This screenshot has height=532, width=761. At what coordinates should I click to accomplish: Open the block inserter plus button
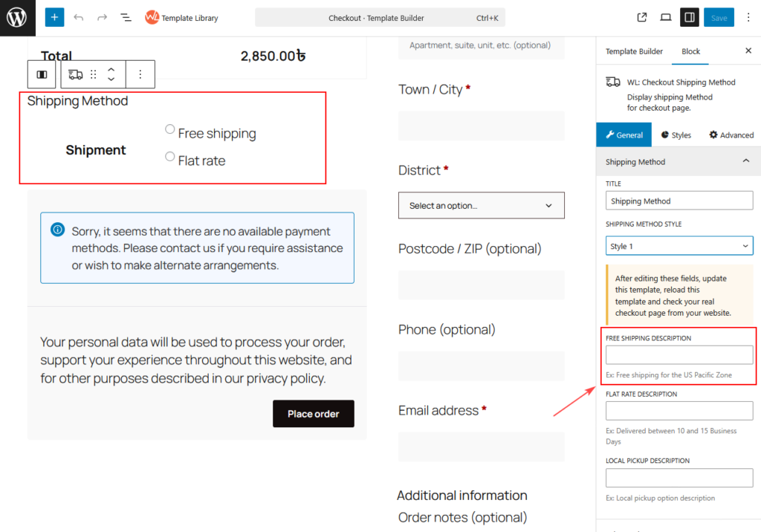point(54,17)
